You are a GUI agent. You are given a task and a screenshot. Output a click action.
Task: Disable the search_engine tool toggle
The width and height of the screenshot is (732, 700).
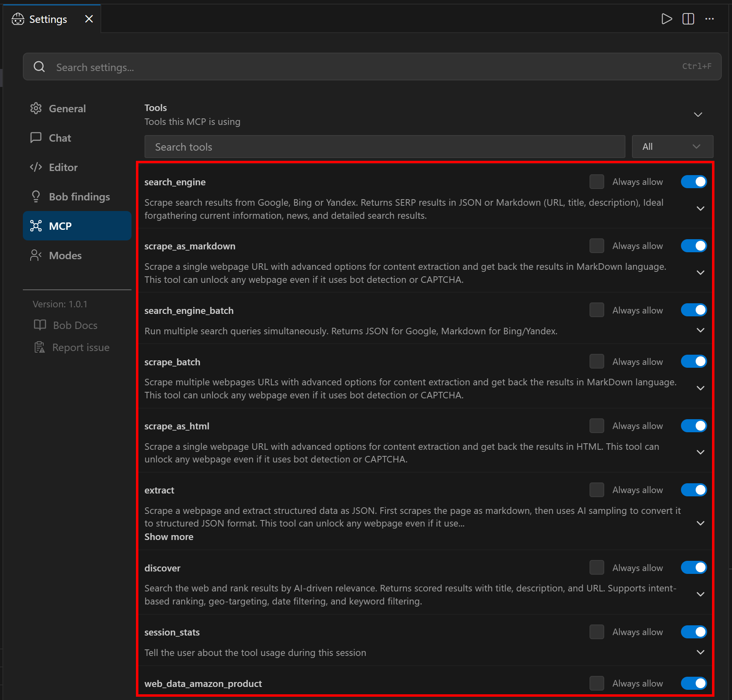point(694,182)
